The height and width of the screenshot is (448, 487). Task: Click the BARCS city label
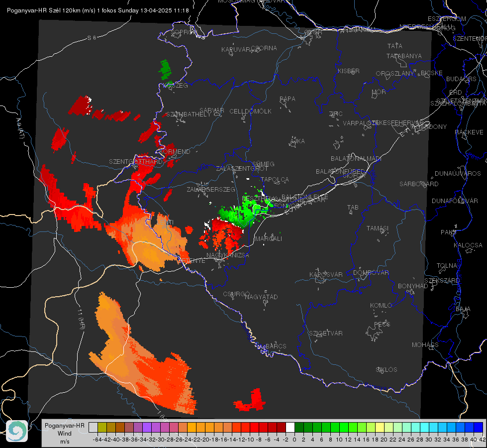(x=276, y=346)
